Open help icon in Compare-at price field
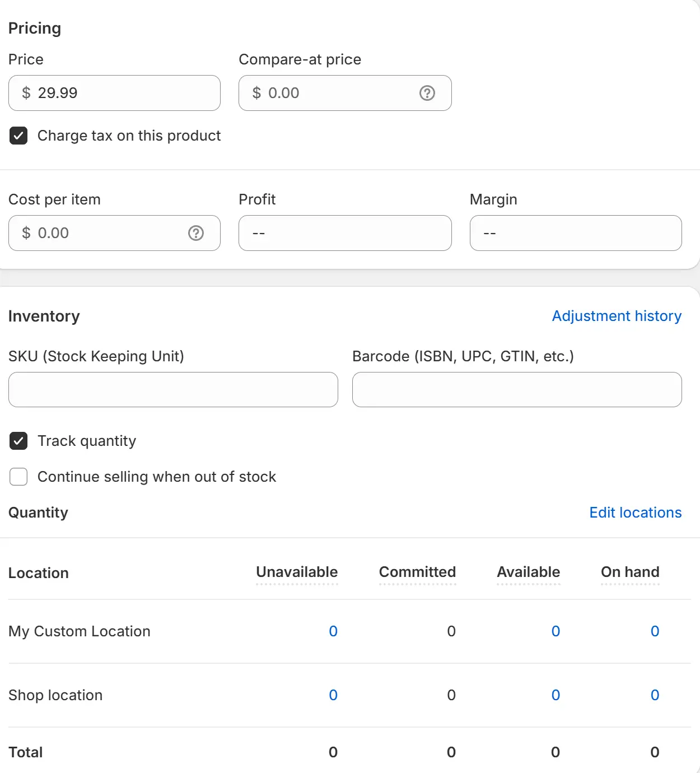This screenshot has height=773, width=700. click(x=427, y=93)
